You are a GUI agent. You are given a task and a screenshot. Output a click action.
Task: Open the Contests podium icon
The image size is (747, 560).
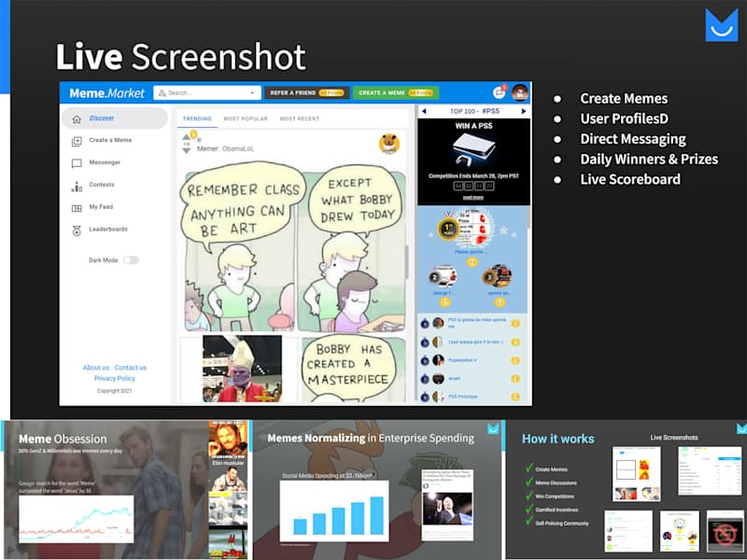coord(77,186)
